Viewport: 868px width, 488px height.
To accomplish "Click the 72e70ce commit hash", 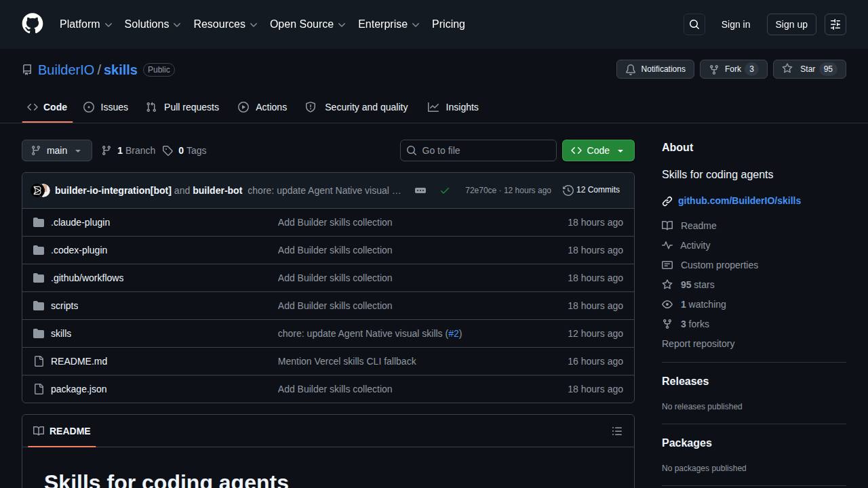I will (x=481, y=190).
